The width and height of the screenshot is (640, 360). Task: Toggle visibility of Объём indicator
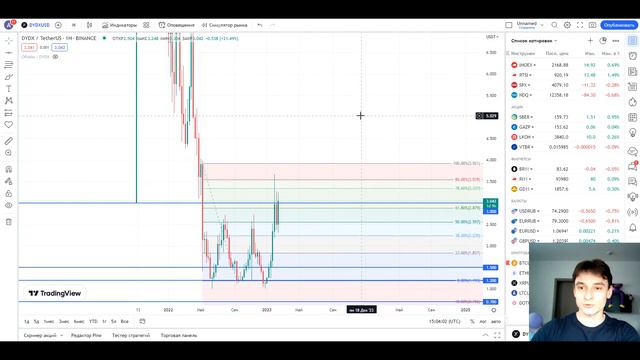[x=56, y=57]
